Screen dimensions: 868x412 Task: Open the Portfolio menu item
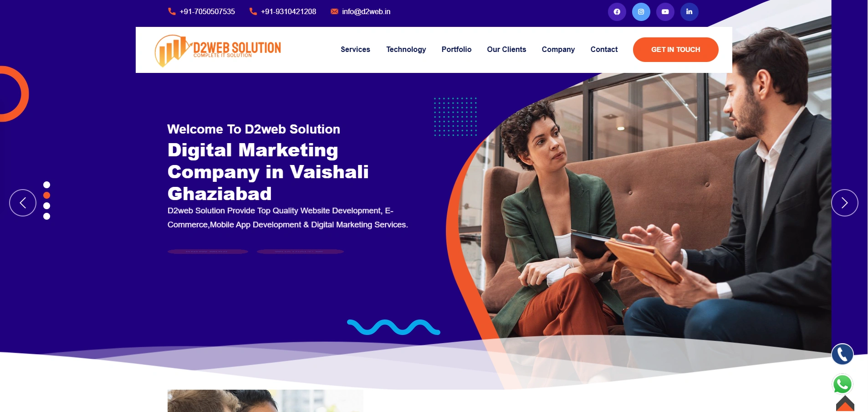(x=456, y=49)
